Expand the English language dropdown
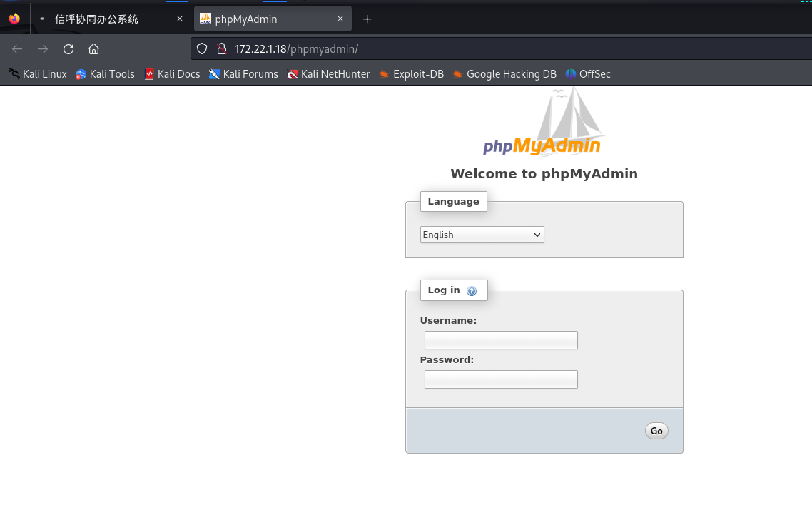 [482, 235]
